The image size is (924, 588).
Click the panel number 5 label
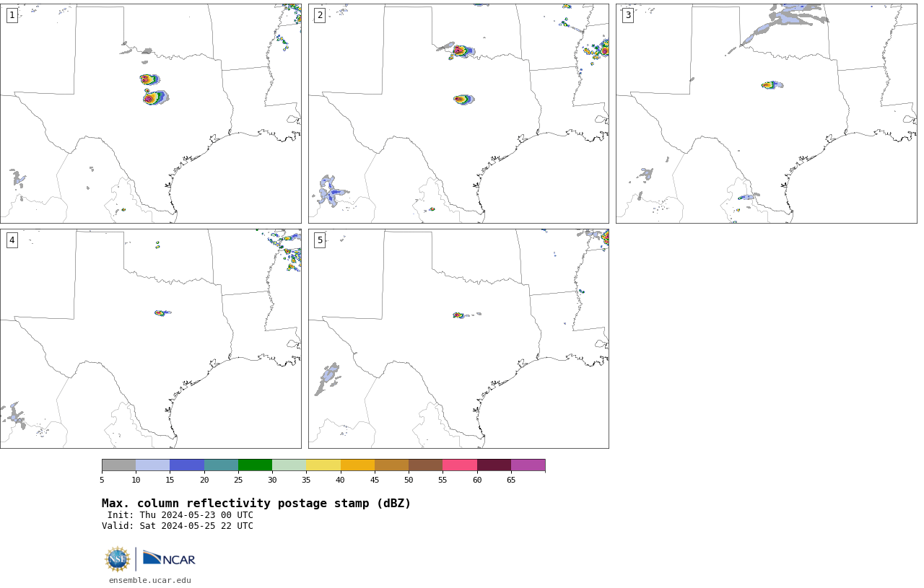[320, 240]
